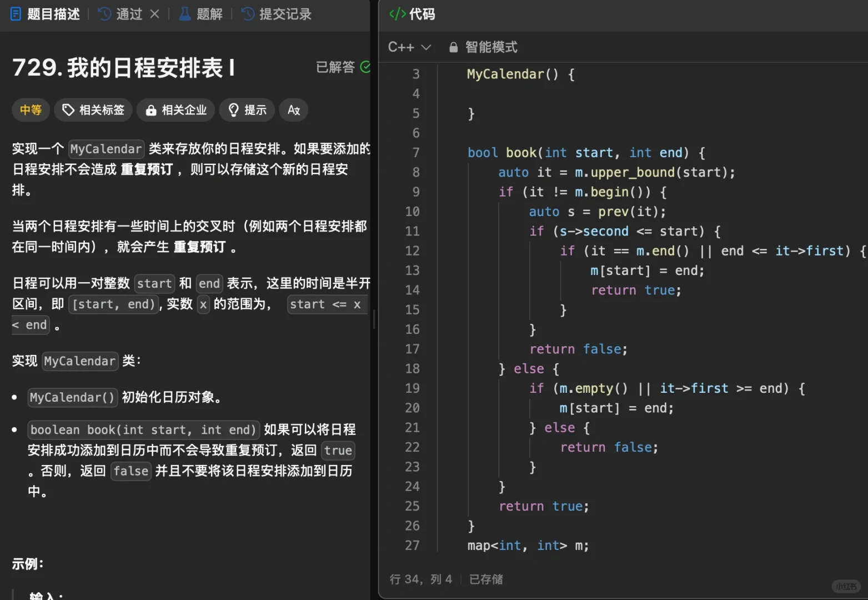Click 'MyCalendar() {' on line 3
This screenshot has height=600, width=868.
521,74
